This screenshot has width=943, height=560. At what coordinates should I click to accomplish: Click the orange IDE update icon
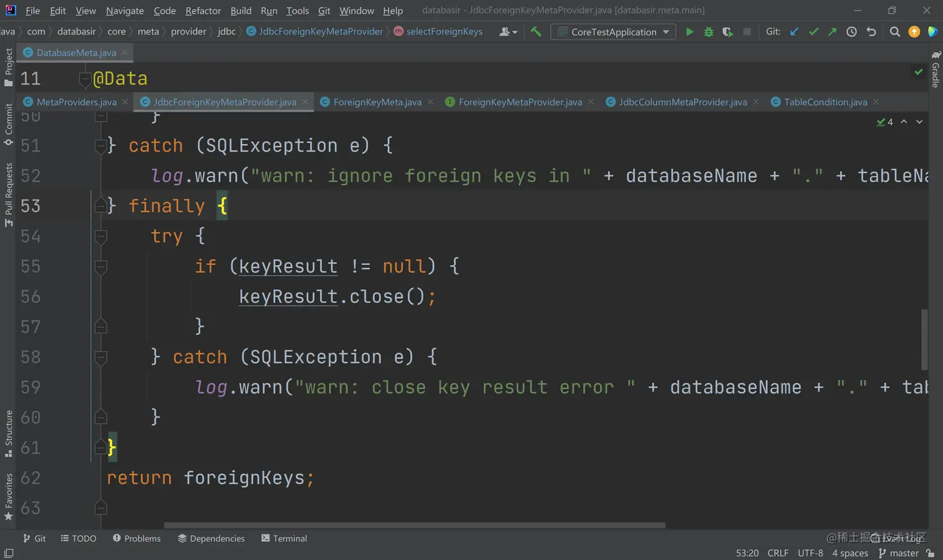click(x=914, y=32)
